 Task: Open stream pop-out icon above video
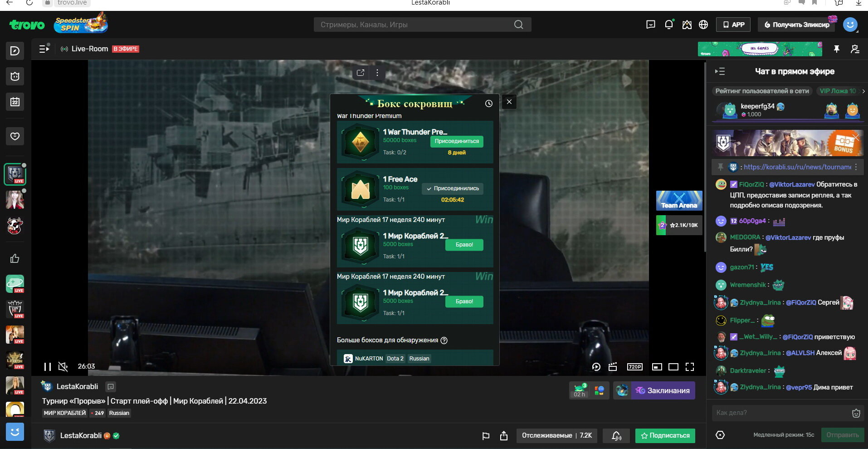point(361,73)
